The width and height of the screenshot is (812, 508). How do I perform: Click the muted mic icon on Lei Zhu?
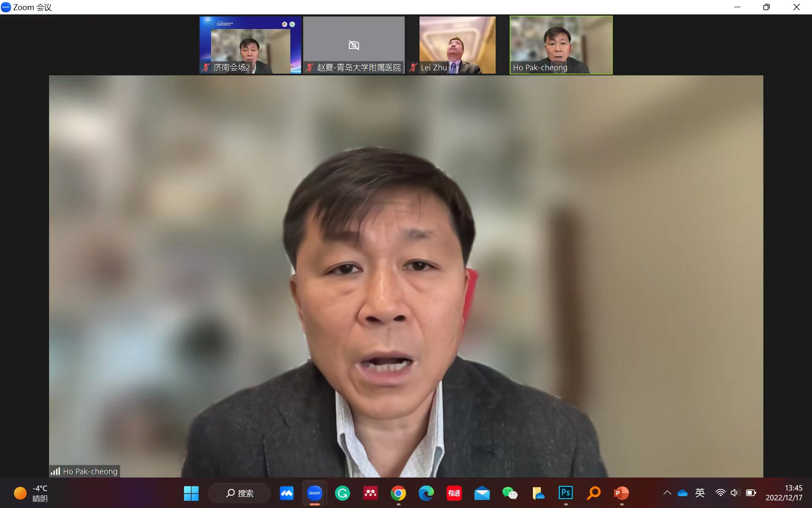[x=413, y=67]
